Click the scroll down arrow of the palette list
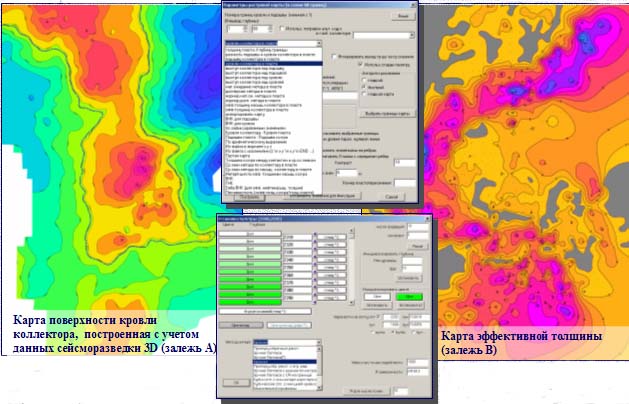629x404 pixels. [x=351, y=303]
